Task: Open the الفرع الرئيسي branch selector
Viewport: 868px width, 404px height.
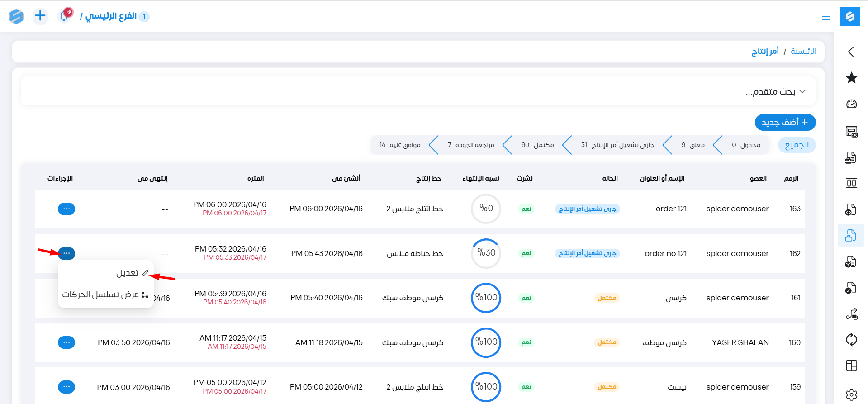Action: pyautogui.click(x=111, y=16)
